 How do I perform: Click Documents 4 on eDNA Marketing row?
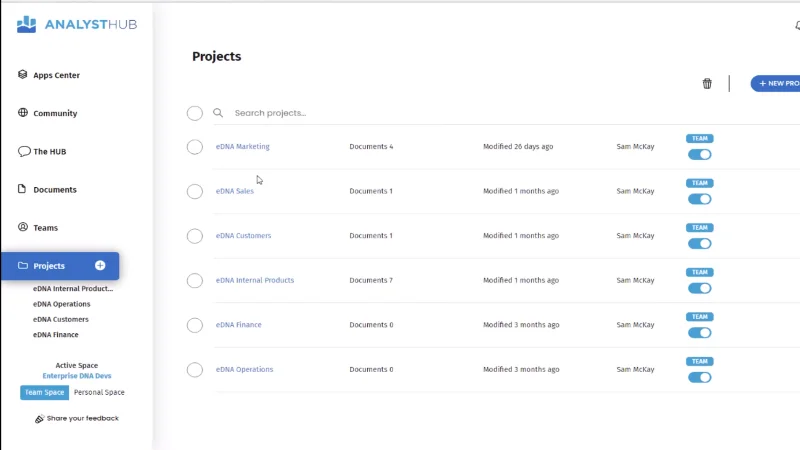tap(371, 146)
